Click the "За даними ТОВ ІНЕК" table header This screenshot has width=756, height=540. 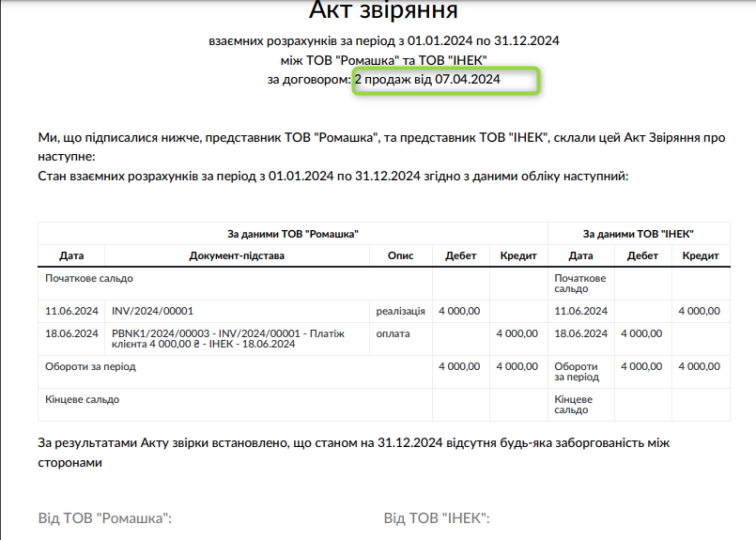(638, 233)
